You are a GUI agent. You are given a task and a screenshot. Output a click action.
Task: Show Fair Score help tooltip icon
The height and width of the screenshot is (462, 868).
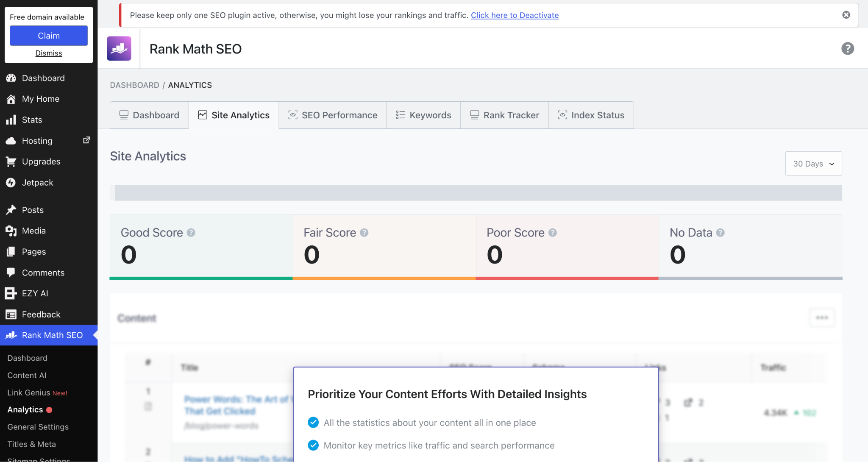point(364,233)
